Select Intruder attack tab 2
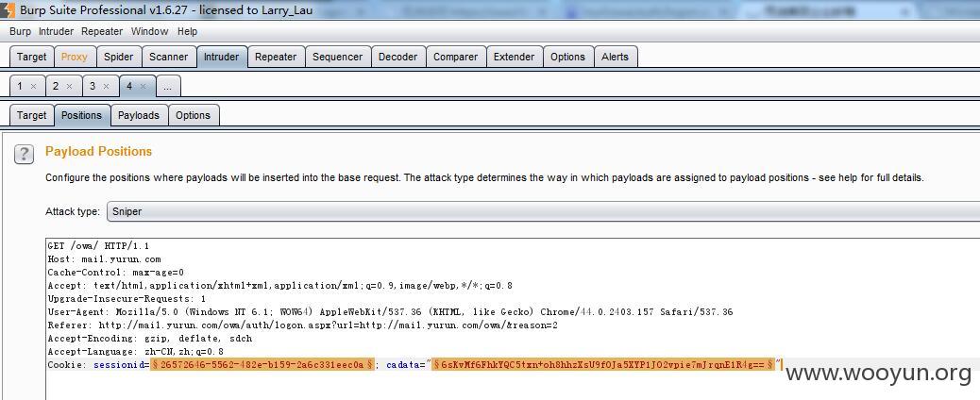Viewport: 980px width, 400px height. click(57, 86)
